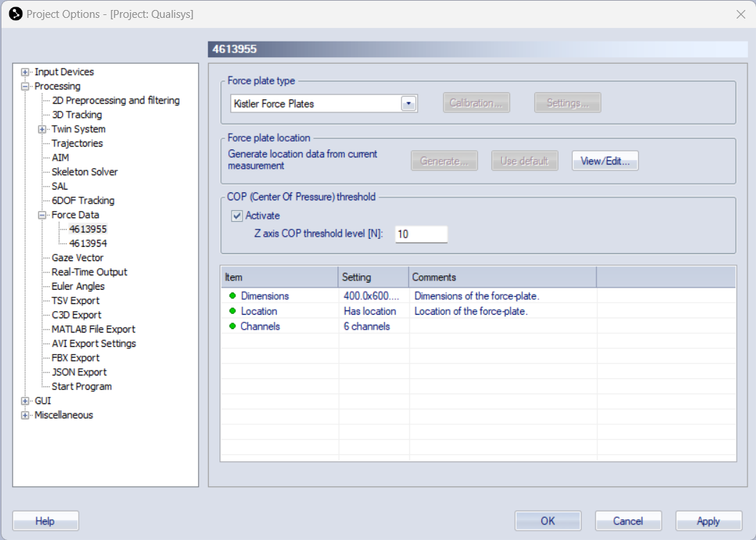This screenshot has height=540, width=756.
Task: Click the green dot beside Channels
Action: pos(232,327)
